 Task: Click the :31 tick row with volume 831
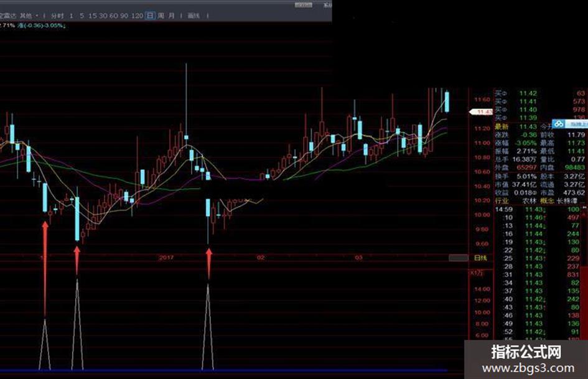[x=538, y=274]
